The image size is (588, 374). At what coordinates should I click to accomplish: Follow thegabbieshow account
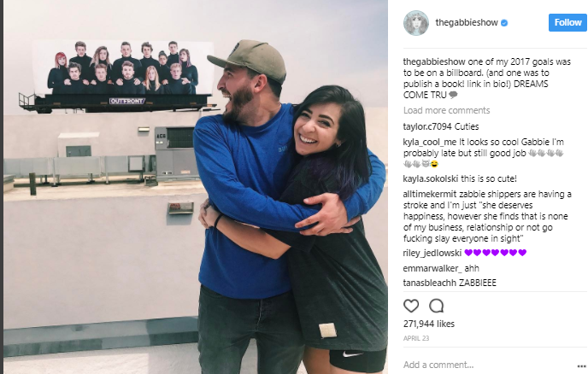[567, 22]
